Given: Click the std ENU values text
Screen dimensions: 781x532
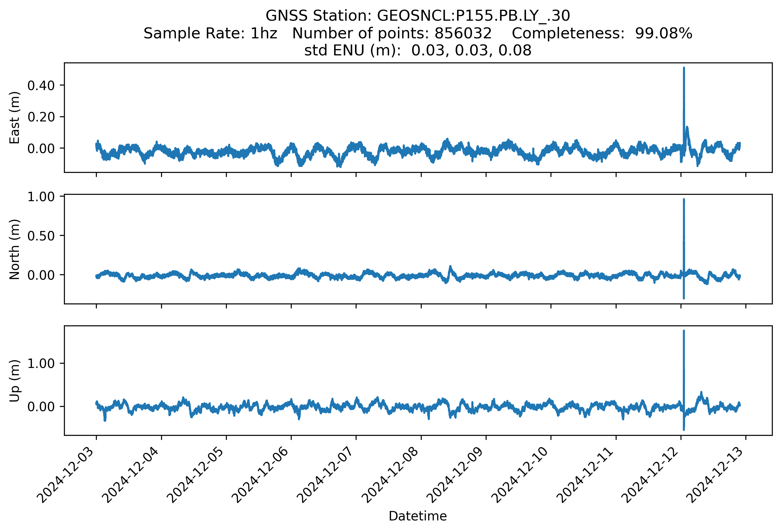Looking at the screenshot, I should click(417, 51).
